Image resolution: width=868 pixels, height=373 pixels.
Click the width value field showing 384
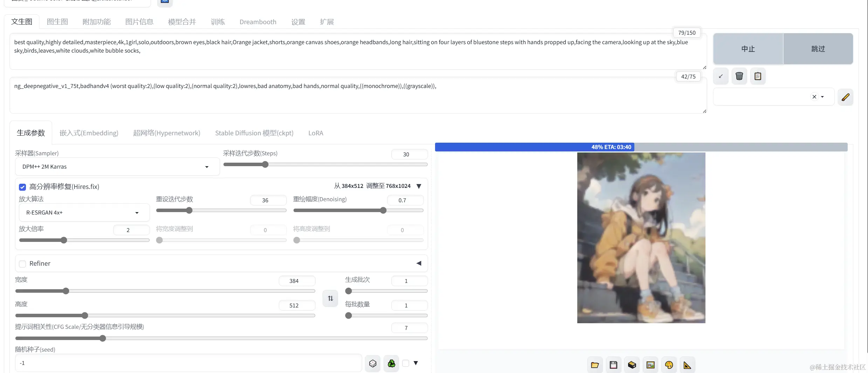(297, 281)
